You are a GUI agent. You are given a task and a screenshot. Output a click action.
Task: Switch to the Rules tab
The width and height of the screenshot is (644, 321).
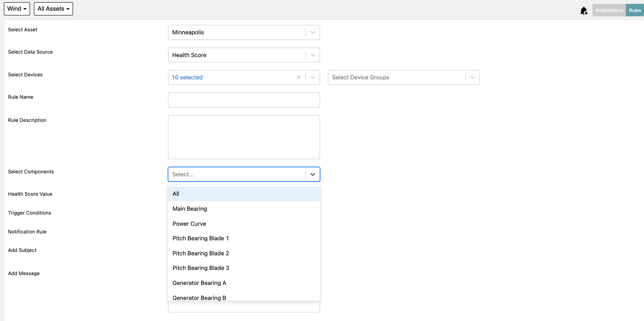[635, 10]
